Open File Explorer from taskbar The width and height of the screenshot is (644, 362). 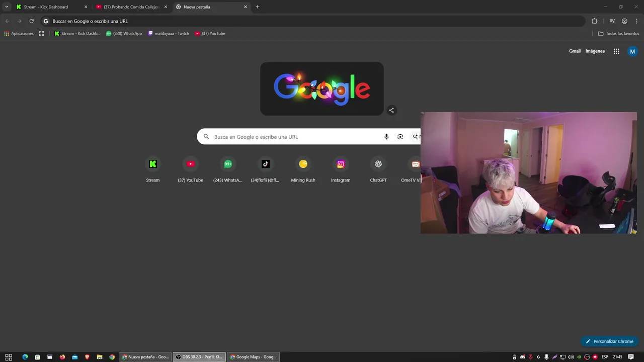coord(100,357)
